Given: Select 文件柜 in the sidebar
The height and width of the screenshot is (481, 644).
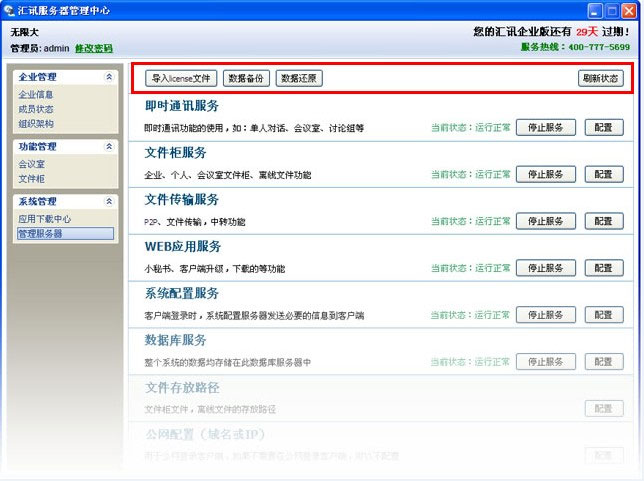Looking at the screenshot, I should [x=31, y=179].
